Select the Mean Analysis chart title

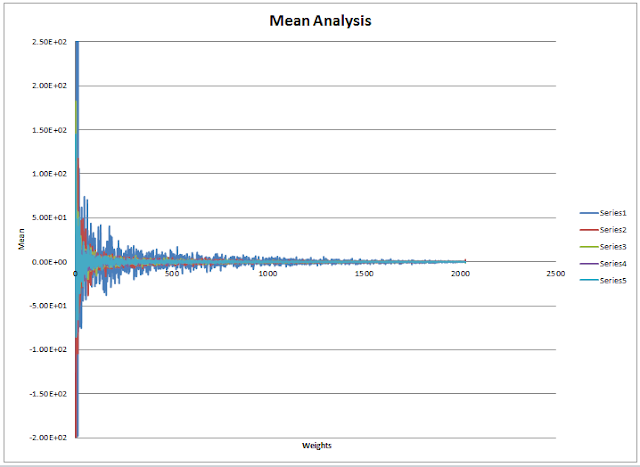point(320,20)
